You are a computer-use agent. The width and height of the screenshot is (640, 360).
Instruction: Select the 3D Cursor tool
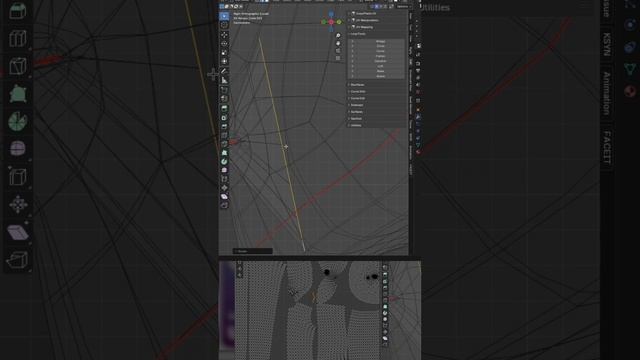[x=224, y=25]
